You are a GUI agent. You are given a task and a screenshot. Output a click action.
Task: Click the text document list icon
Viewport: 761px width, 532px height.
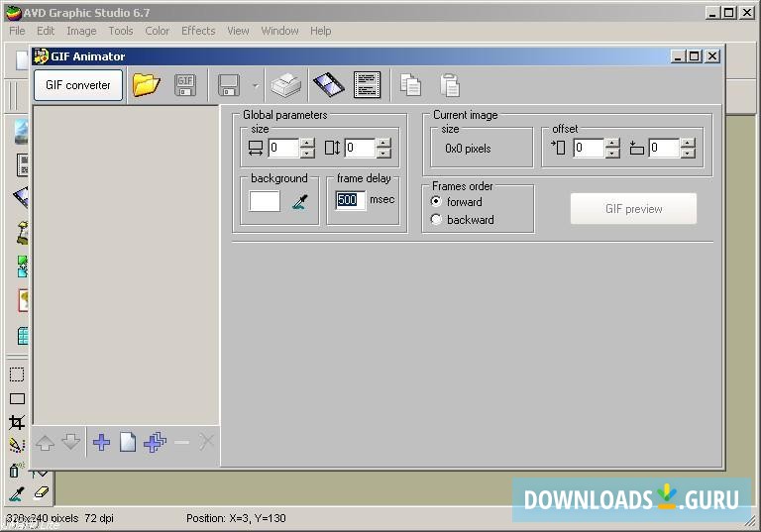367,85
